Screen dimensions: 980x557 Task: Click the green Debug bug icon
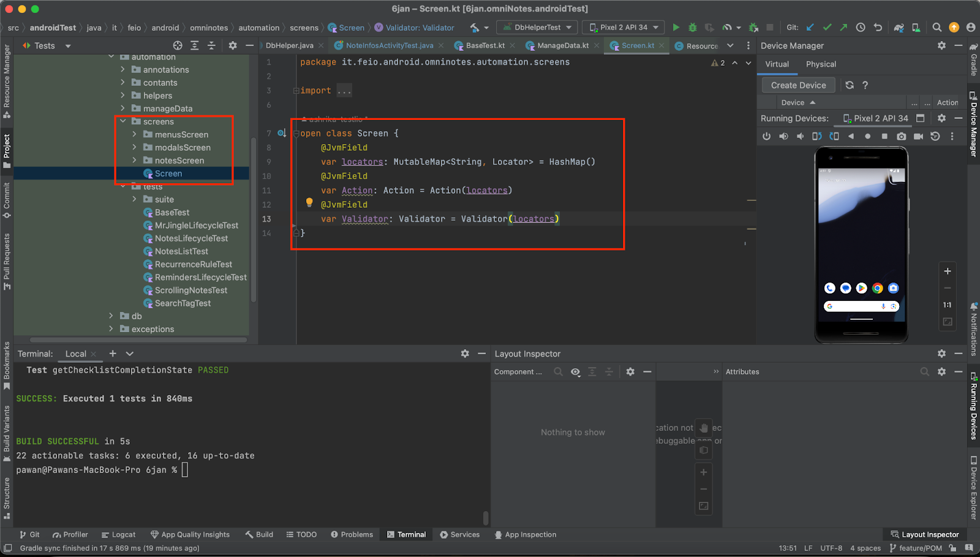[693, 28]
